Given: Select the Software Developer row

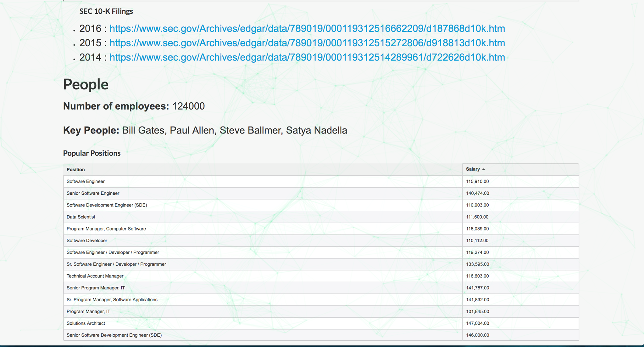Looking at the screenshot, I should (87, 241).
